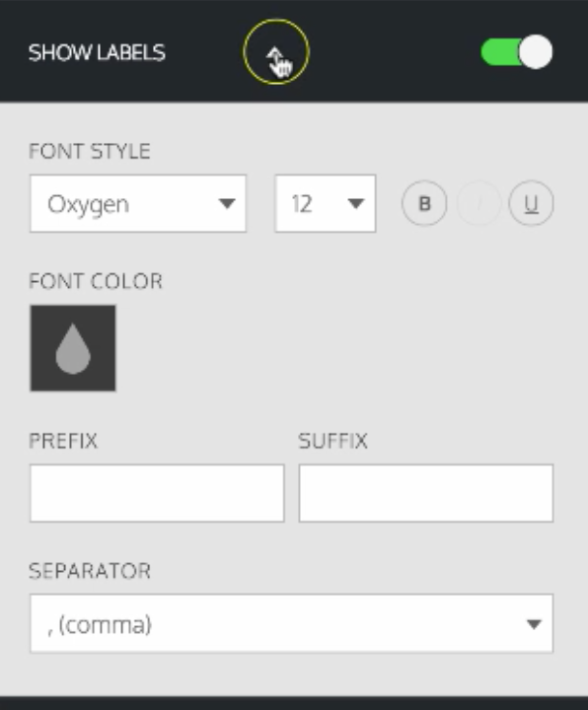Click the arrow on Oxygen font dropdown
This screenshot has height=710, width=588.
(227, 204)
